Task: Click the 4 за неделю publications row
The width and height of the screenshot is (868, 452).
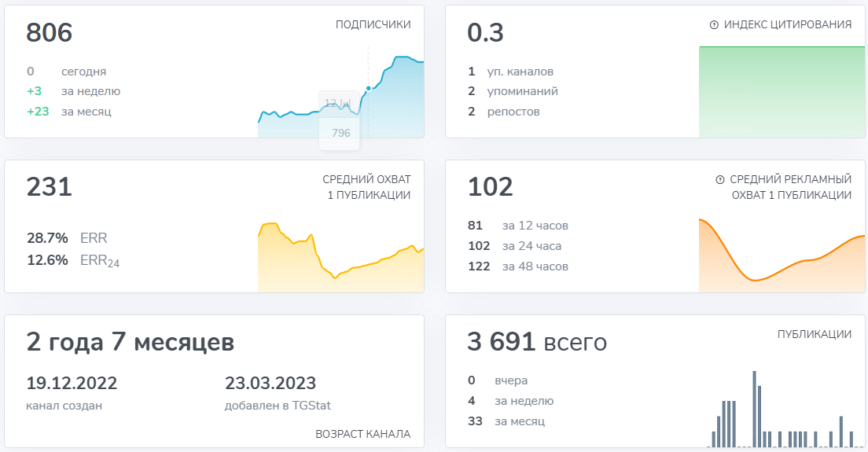Action: [x=510, y=401]
